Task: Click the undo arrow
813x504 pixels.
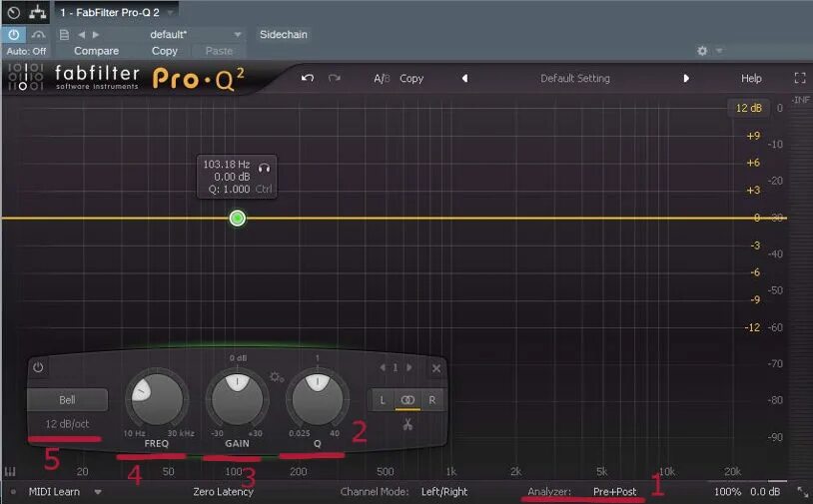Action: click(308, 78)
